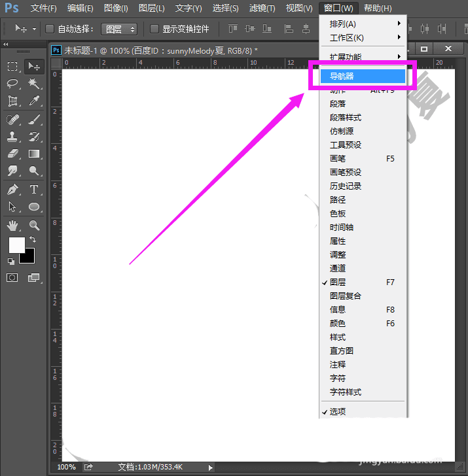This screenshot has width=468, height=476.
Task: Open the 图层 auto-select dropdown
Action: (x=119, y=29)
